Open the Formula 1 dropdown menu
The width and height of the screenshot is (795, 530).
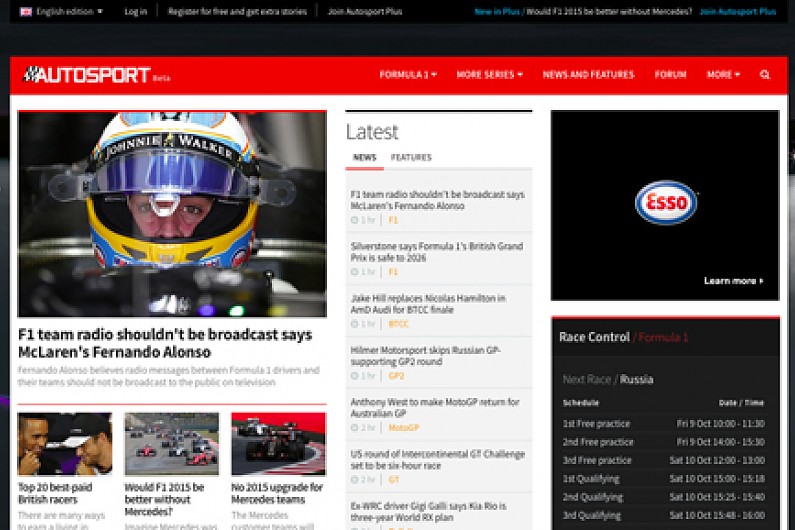point(408,75)
